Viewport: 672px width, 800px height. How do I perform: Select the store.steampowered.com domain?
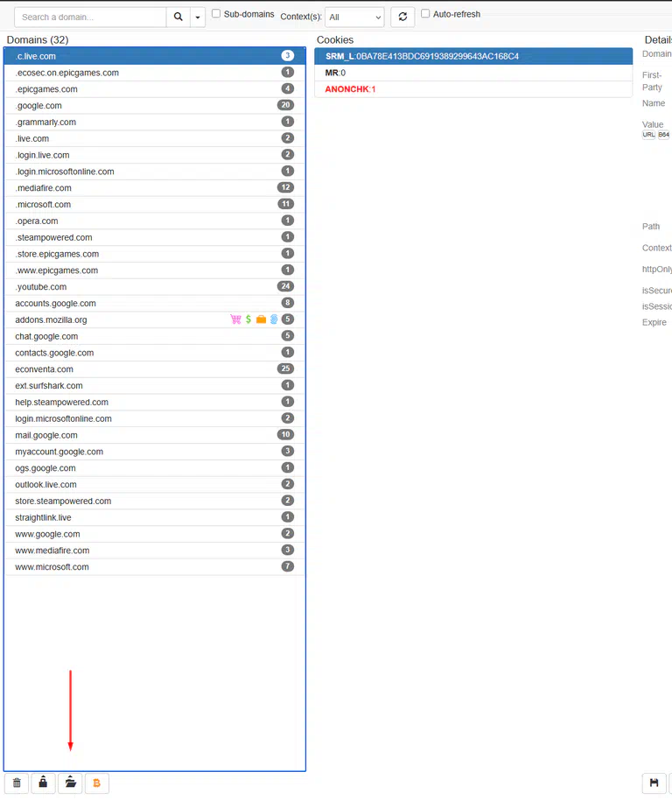(155, 501)
